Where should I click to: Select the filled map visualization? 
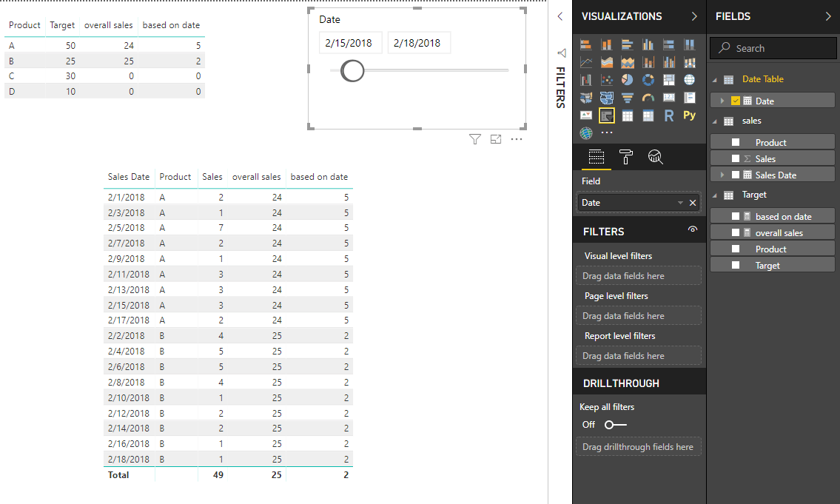tap(585, 98)
